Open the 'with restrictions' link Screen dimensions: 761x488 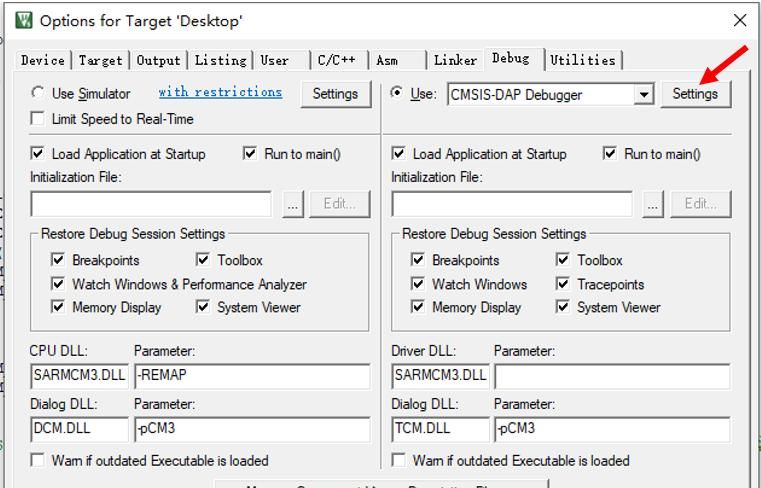click(x=220, y=92)
